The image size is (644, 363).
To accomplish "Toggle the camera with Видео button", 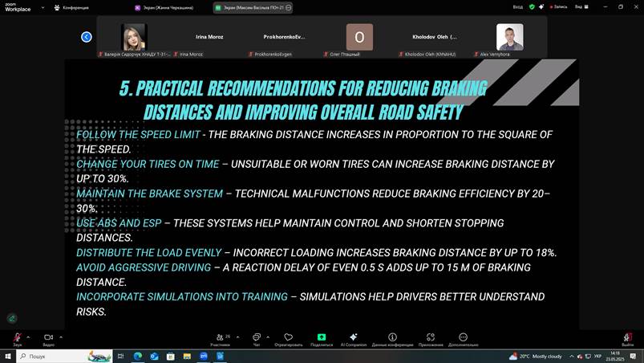I will (x=48, y=338).
